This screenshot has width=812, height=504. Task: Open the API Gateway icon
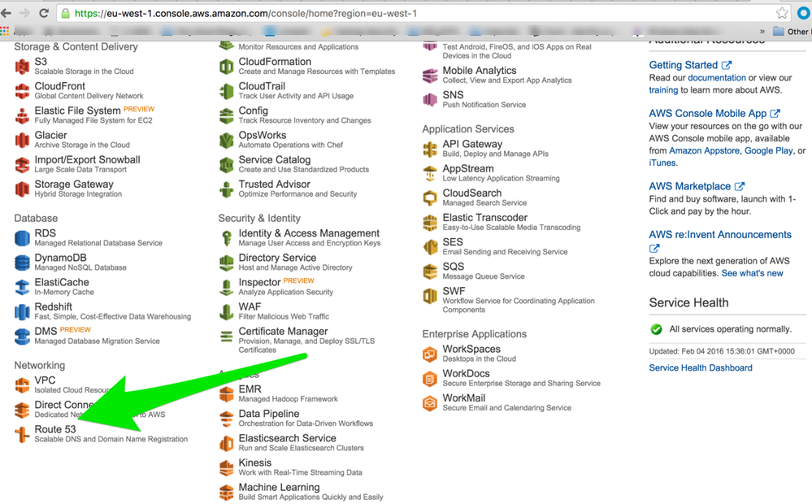coord(430,149)
